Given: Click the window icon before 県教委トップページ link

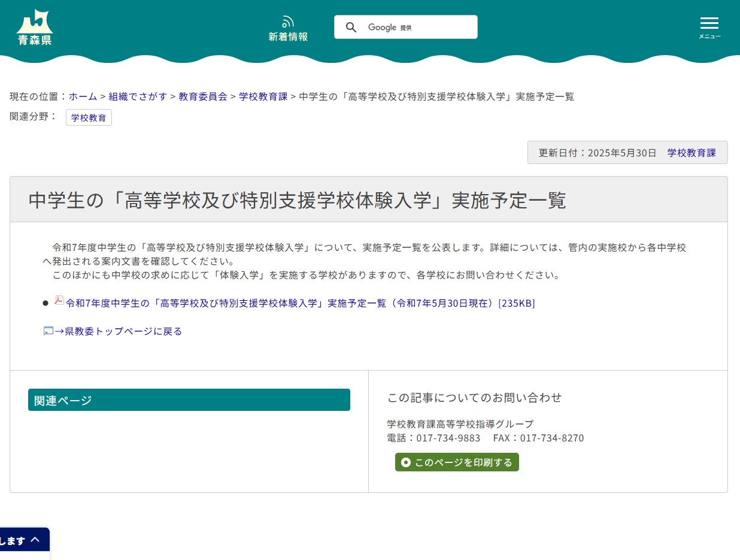Looking at the screenshot, I should point(48,331).
